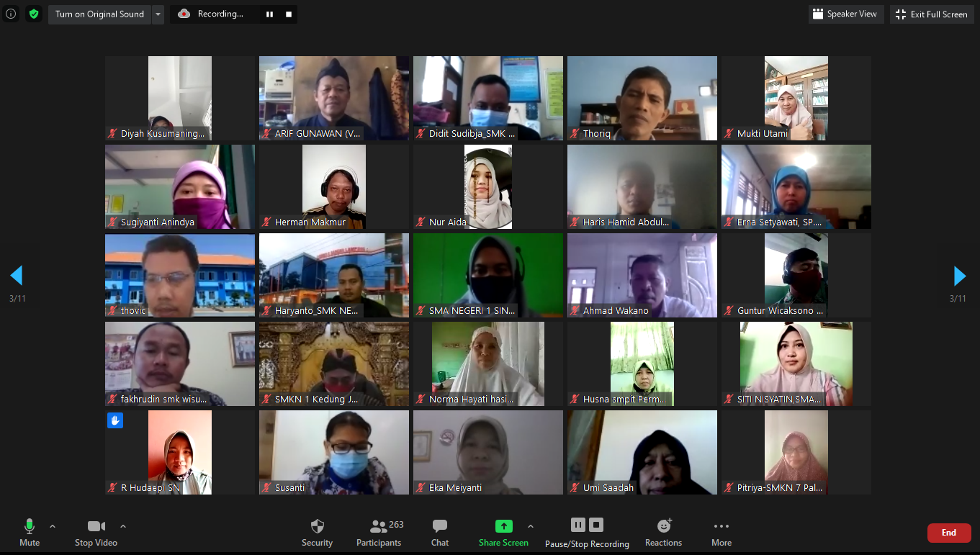Expand the Original Sound dropdown arrow

coord(158,14)
